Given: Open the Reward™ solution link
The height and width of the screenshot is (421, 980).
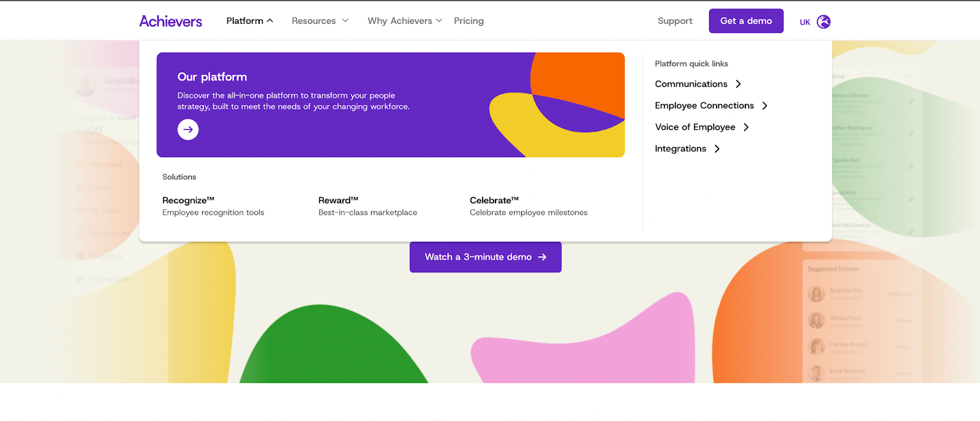Looking at the screenshot, I should click(338, 200).
